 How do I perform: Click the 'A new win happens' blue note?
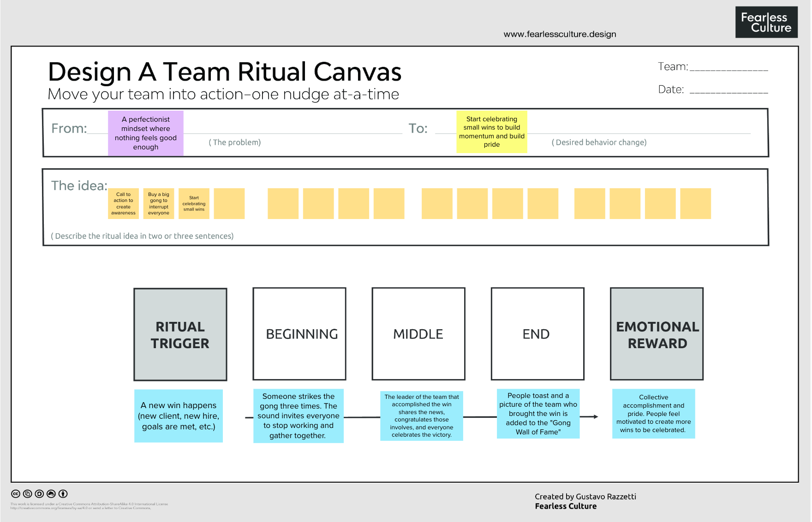pyautogui.click(x=179, y=416)
